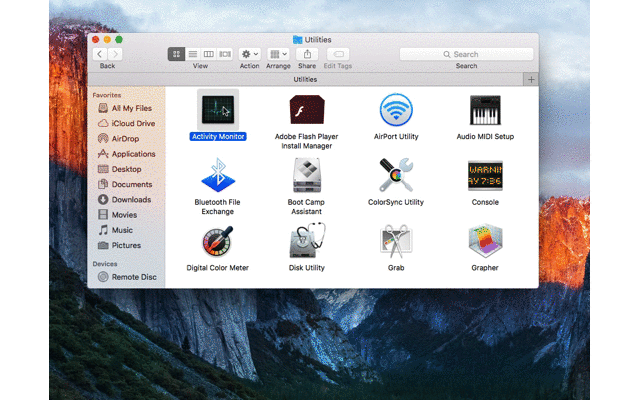
Task: Open the Action gear dropdown
Action: 250,54
